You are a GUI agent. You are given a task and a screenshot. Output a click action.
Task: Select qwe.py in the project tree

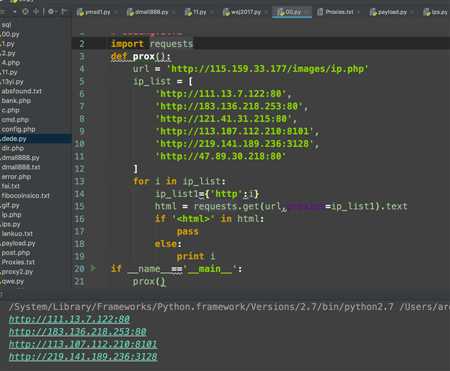13,281
